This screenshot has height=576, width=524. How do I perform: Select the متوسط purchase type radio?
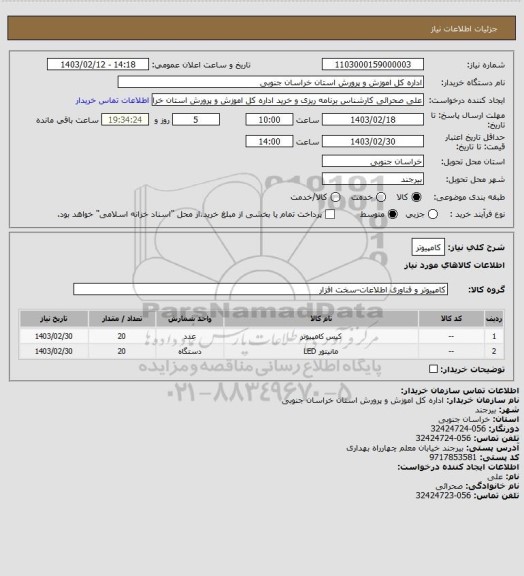point(393,214)
